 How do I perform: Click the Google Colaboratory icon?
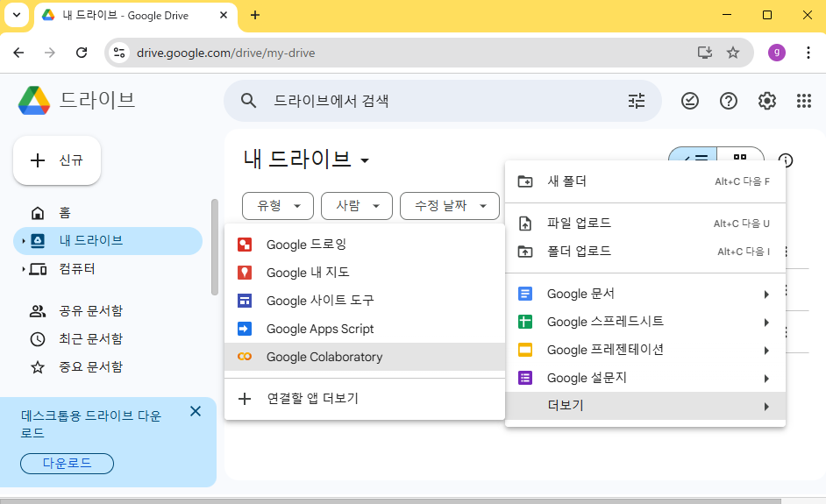click(x=245, y=357)
